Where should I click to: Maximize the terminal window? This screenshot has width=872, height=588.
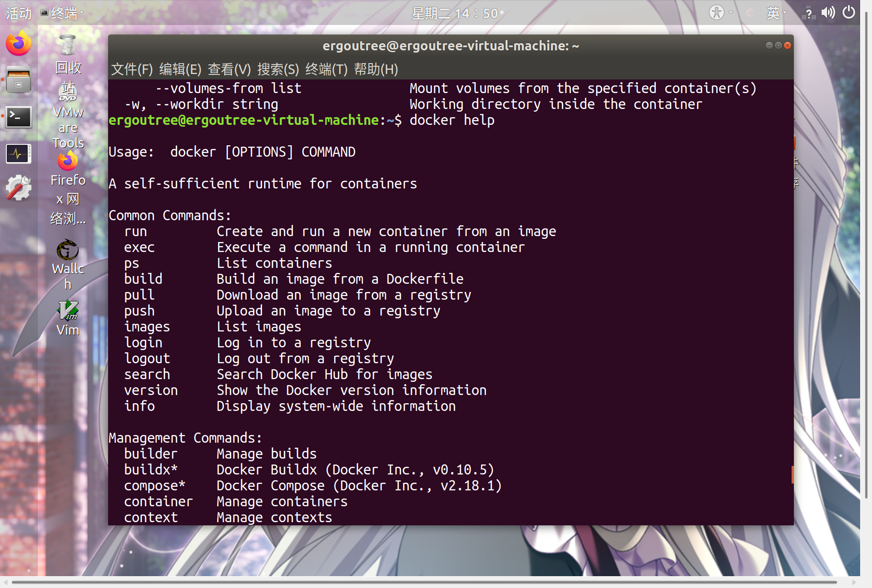coord(778,45)
